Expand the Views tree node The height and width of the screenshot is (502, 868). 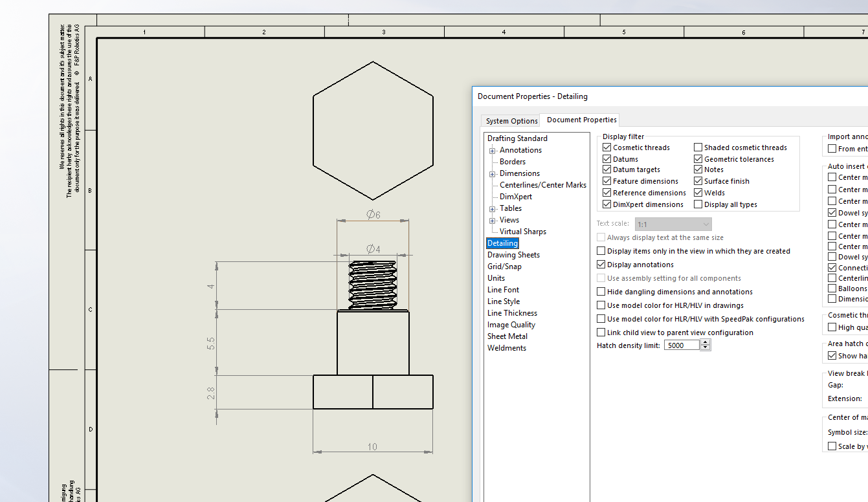[x=493, y=221]
